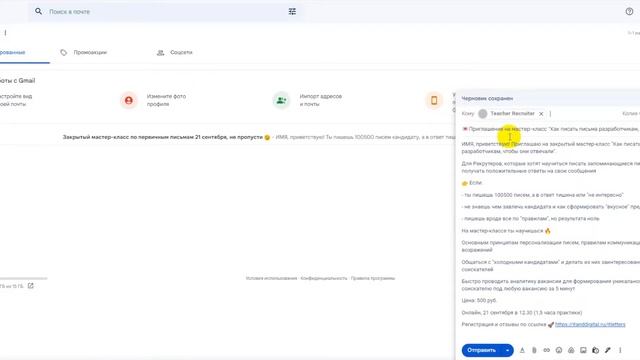Open send options dropdown arrow
Image resolution: width=640 pixels, height=360 pixels.
click(x=507, y=350)
